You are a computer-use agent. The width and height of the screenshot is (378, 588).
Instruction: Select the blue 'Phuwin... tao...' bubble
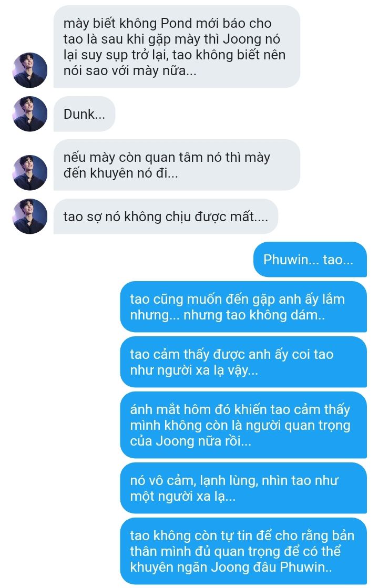(310, 260)
